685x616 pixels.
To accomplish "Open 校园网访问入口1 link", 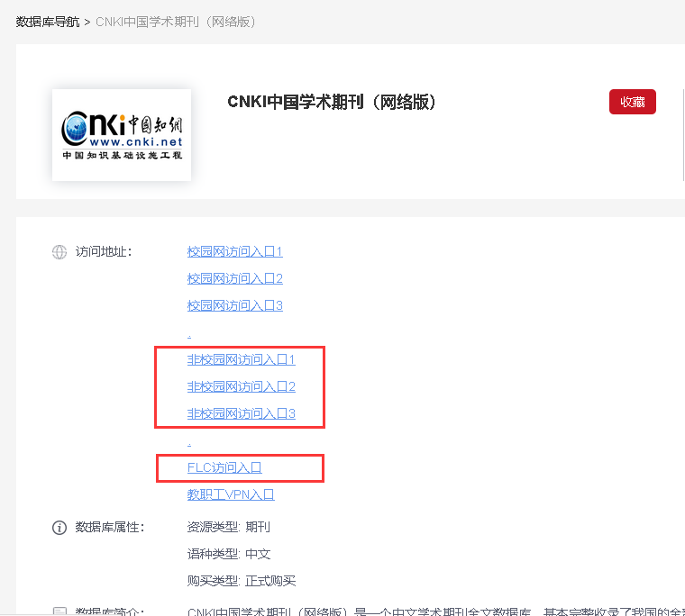I will (234, 251).
